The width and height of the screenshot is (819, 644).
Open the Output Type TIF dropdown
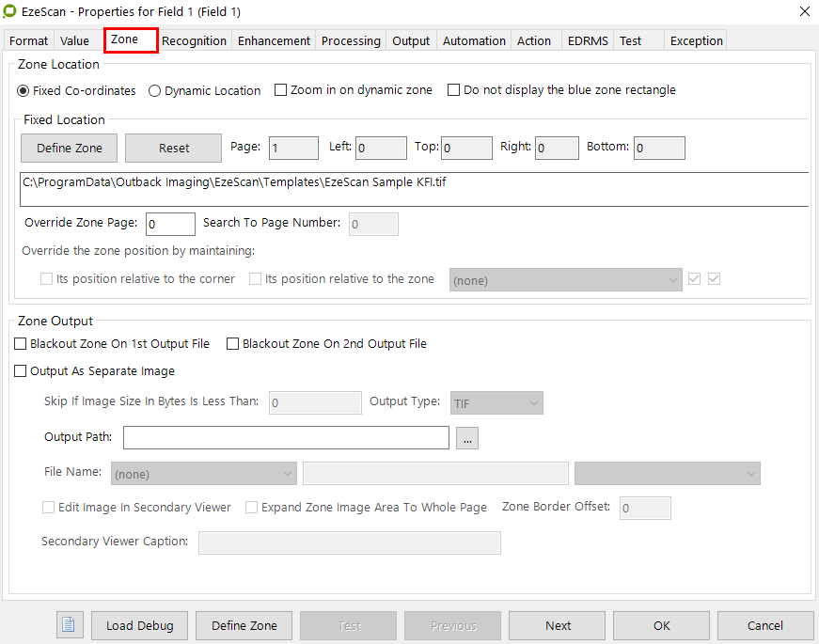point(496,403)
